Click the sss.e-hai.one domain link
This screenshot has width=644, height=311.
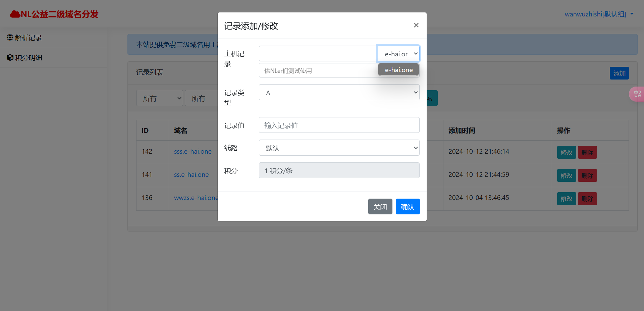[x=193, y=151]
